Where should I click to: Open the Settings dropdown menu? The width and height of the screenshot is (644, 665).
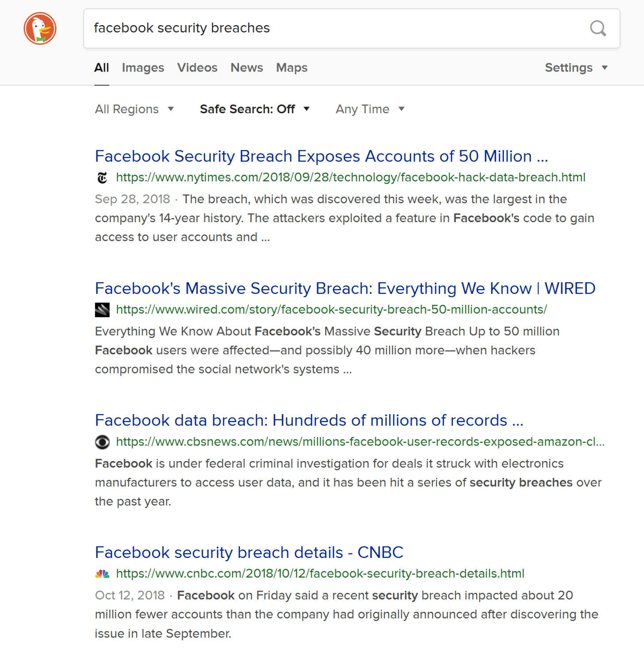coord(576,68)
